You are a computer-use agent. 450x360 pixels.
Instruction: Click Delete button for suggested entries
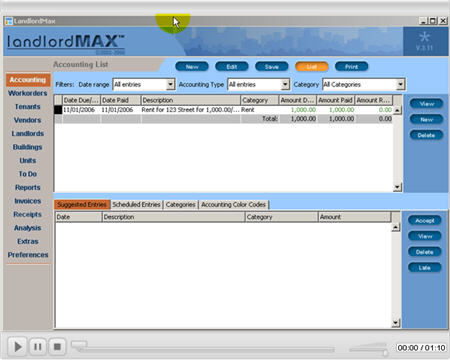(x=425, y=252)
